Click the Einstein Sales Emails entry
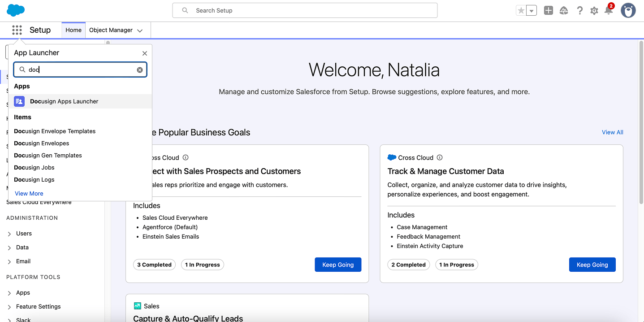 click(x=171, y=236)
